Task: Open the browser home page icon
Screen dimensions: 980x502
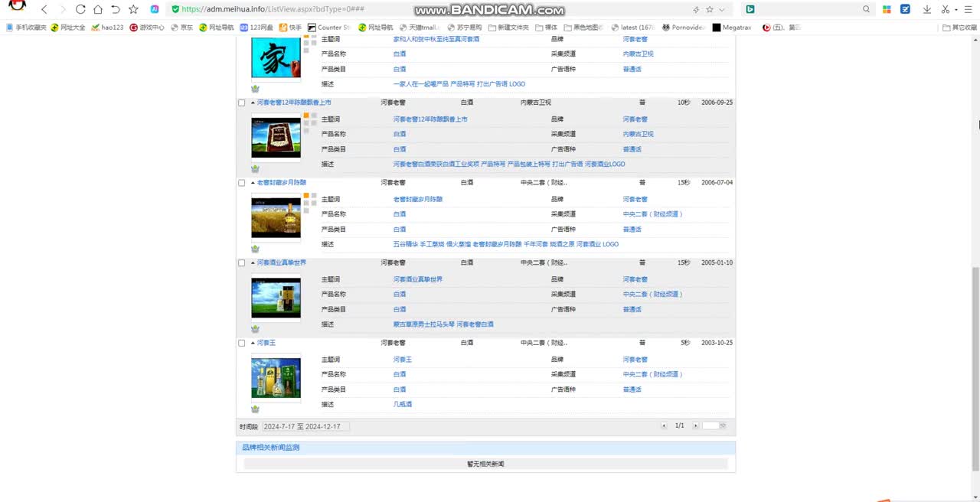Action: click(x=98, y=9)
